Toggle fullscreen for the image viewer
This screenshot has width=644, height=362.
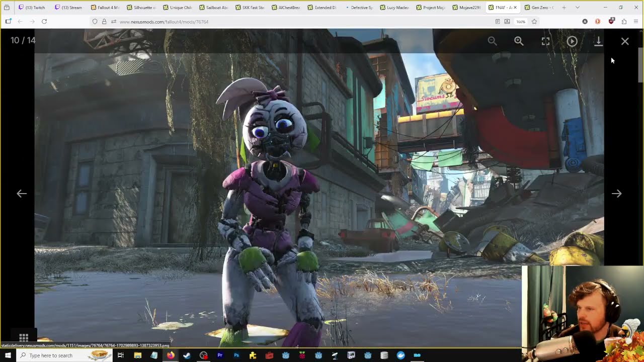545,41
